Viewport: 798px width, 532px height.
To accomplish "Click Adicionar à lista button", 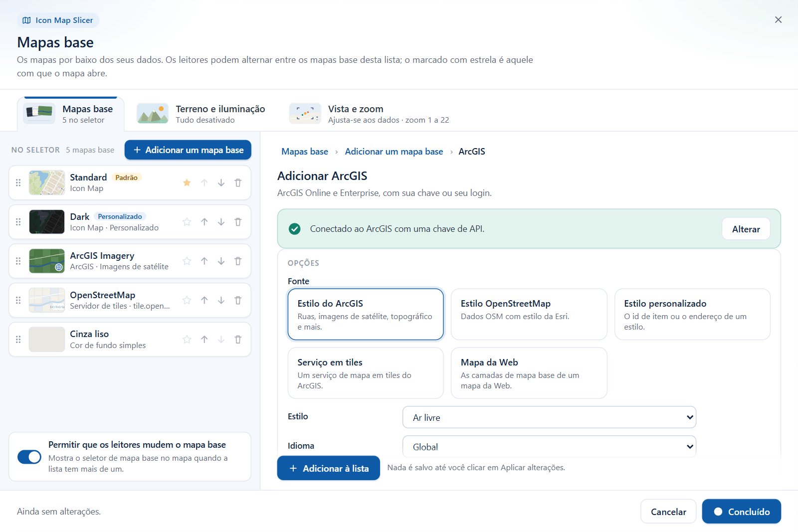I will click(x=329, y=468).
